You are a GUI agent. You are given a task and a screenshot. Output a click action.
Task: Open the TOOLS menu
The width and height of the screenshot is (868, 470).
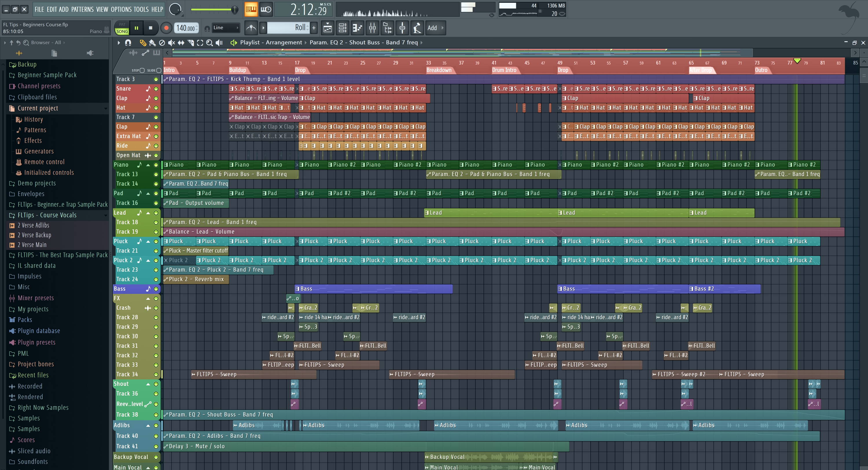141,10
